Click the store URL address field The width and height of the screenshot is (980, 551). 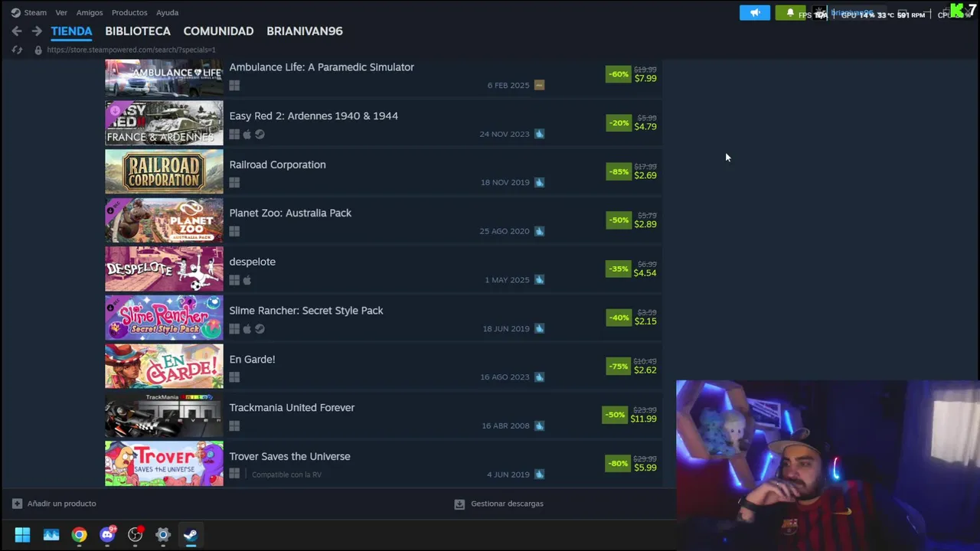[x=131, y=50]
